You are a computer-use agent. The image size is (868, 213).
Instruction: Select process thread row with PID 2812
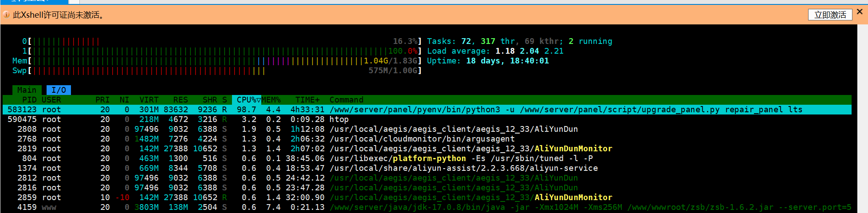(x=427, y=178)
